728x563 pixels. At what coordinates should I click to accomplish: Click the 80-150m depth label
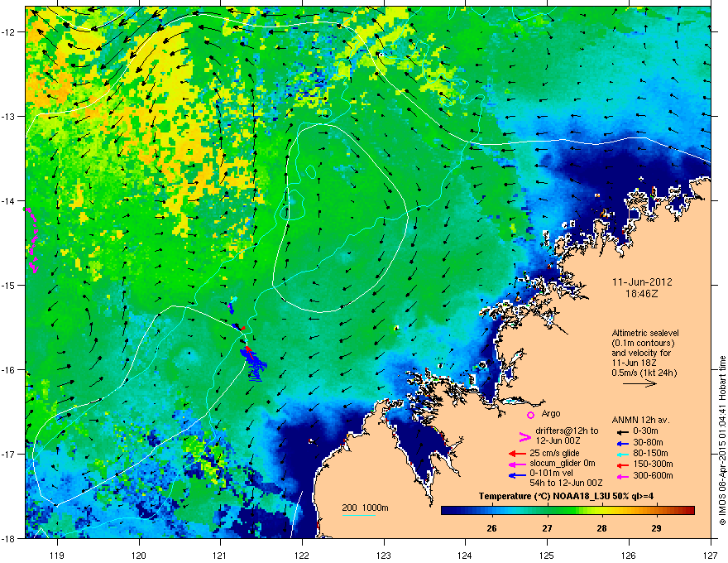650,454
